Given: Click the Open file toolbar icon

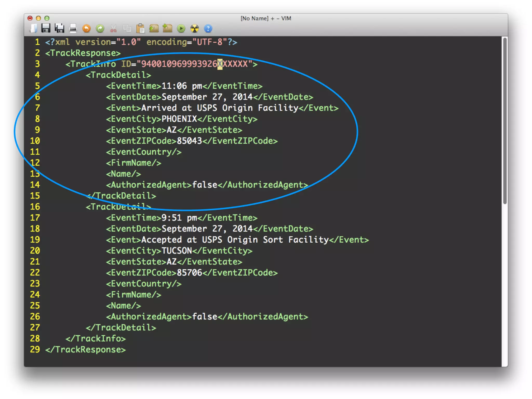Looking at the screenshot, I should [x=33, y=28].
